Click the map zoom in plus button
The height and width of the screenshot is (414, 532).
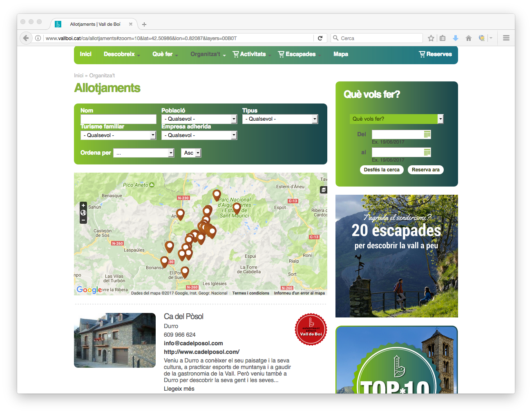click(x=83, y=205)
